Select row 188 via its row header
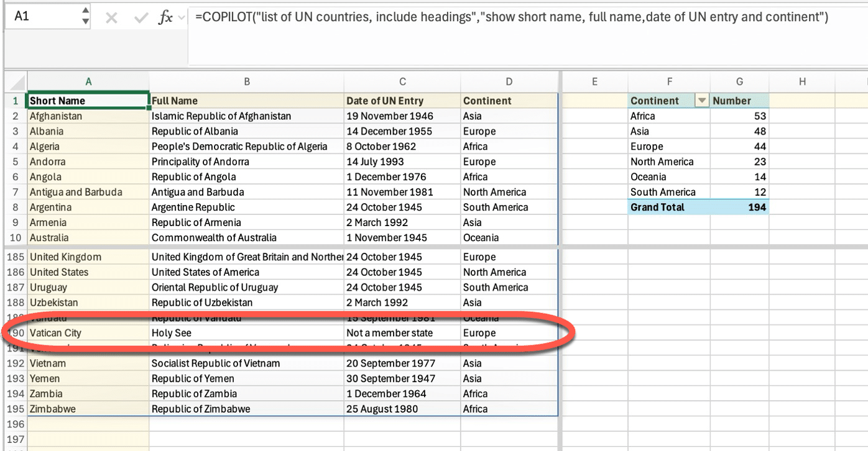This screenshot has height=451, width=868. pyautogui.click(x=15, y=303)
